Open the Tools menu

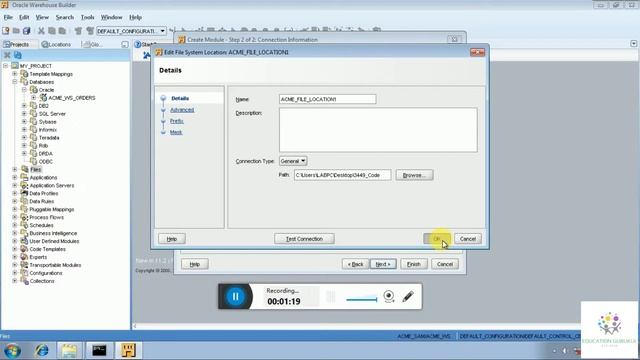[87, 17]
